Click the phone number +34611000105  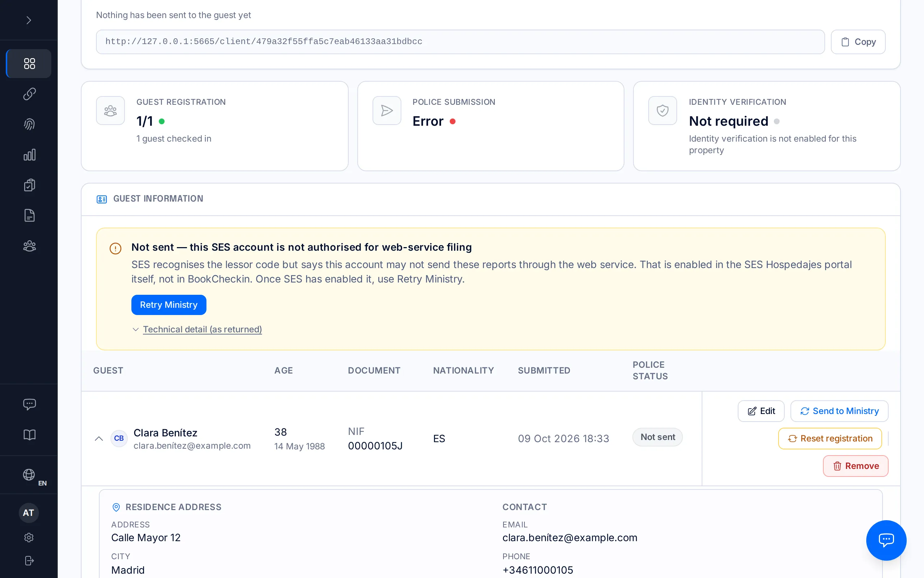[x=537, y=570]
